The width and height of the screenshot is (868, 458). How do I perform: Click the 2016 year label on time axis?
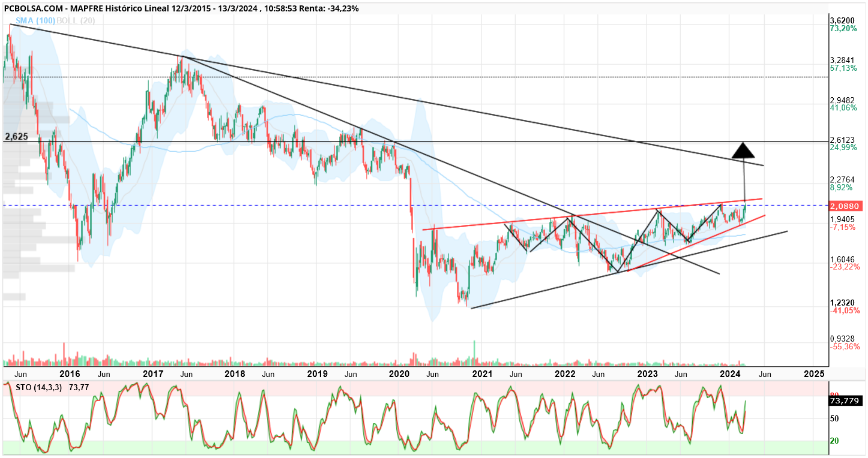pyautogui.click(x=70, y=373)
